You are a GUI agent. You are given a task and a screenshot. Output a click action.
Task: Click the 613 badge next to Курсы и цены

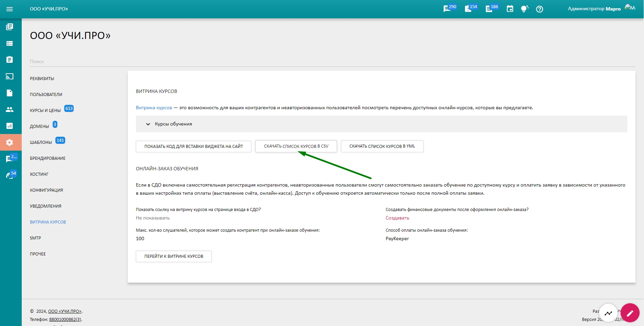(69, 109)
